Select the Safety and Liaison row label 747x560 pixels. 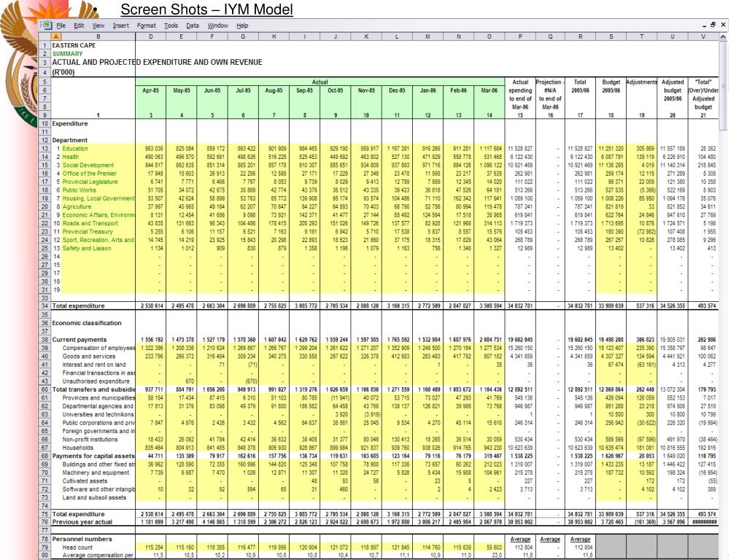coord(86,248)
